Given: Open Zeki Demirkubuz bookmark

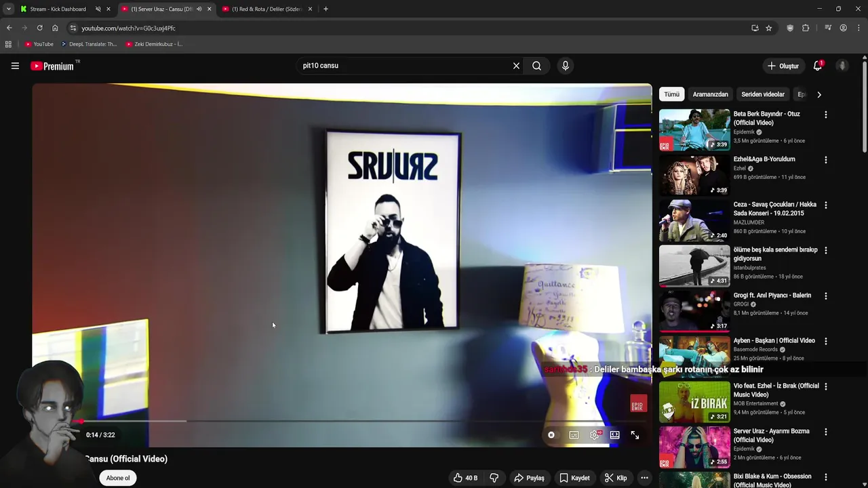Looking at the screenshot, I should 153,44.
